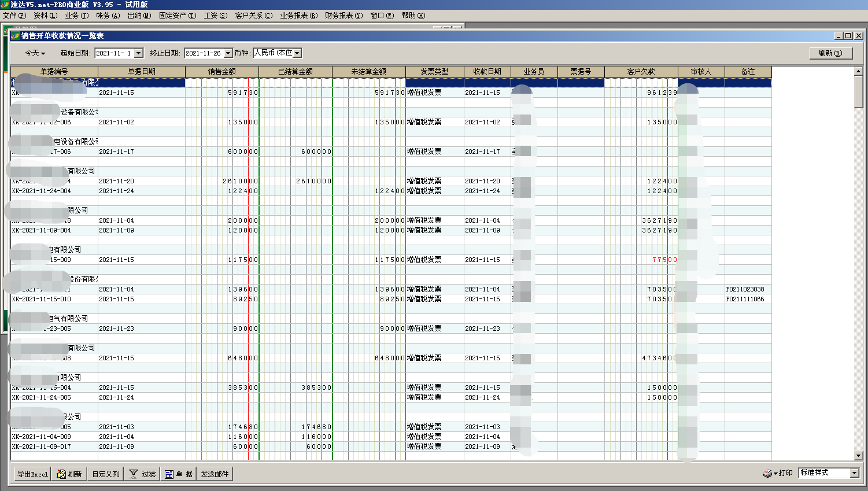Click the 单据 document icon button
Image resolution: width=868 pixels, height=491 pixels.
(x=169, y=474)
